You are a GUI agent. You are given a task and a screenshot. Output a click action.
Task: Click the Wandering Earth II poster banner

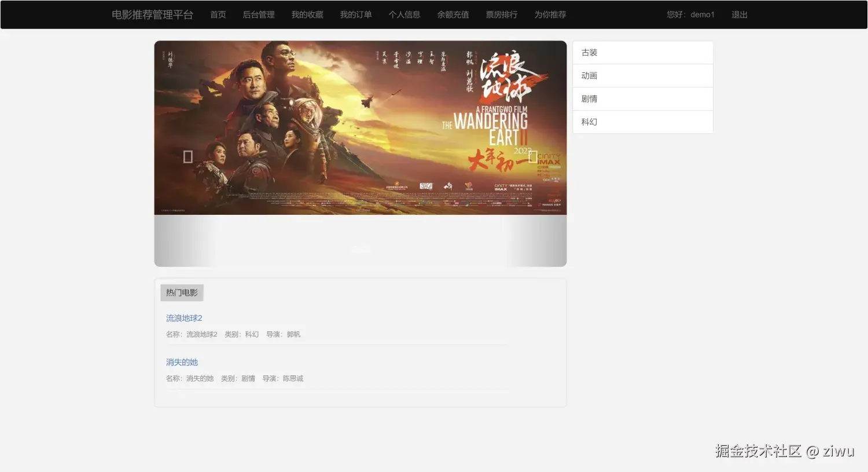coord(361,127)
